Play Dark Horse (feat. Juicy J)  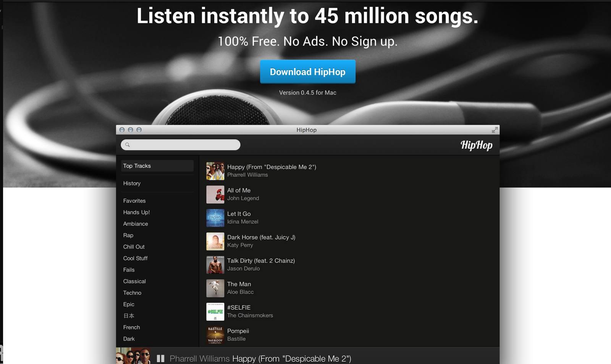click(x=261, y=237)
